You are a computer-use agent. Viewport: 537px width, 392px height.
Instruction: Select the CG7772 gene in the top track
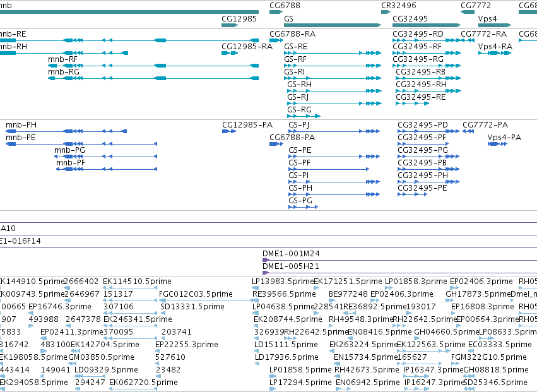click(x=468, y=12)
